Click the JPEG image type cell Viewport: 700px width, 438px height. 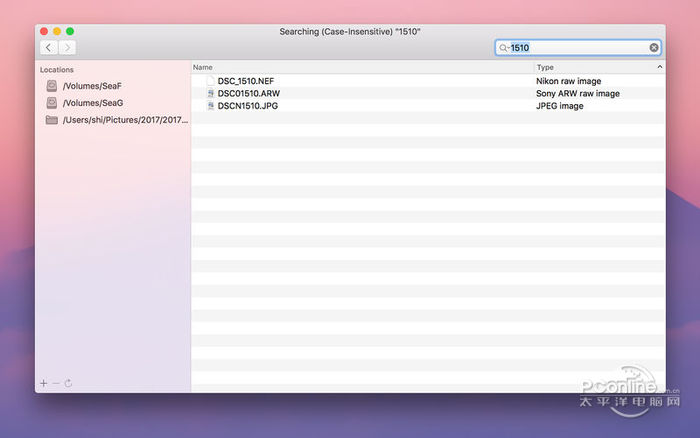tap(559, 106)
